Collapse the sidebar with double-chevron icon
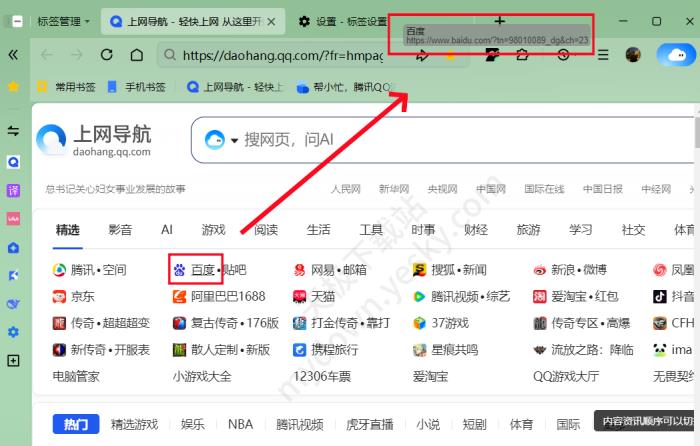Screen dimensions: 700x446 (x=14, y=55)
